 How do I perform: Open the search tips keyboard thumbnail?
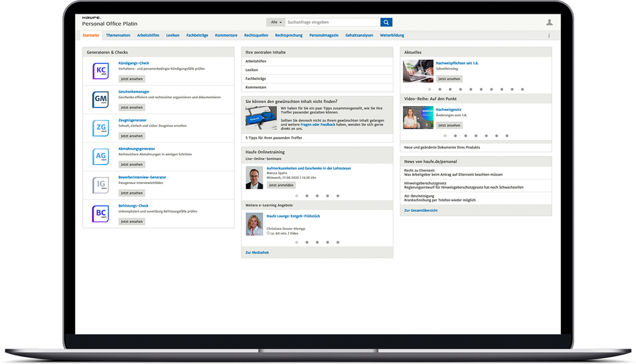click(261, 117)
